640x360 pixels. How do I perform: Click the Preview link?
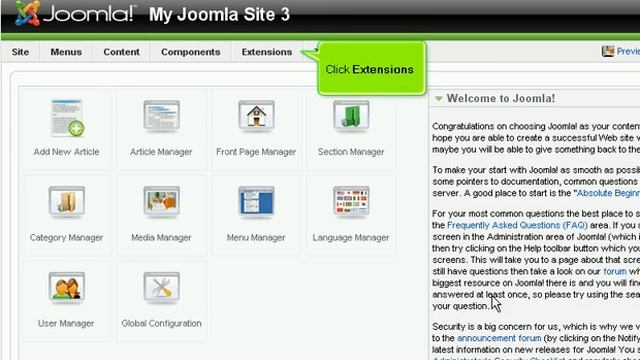[628, 51]
